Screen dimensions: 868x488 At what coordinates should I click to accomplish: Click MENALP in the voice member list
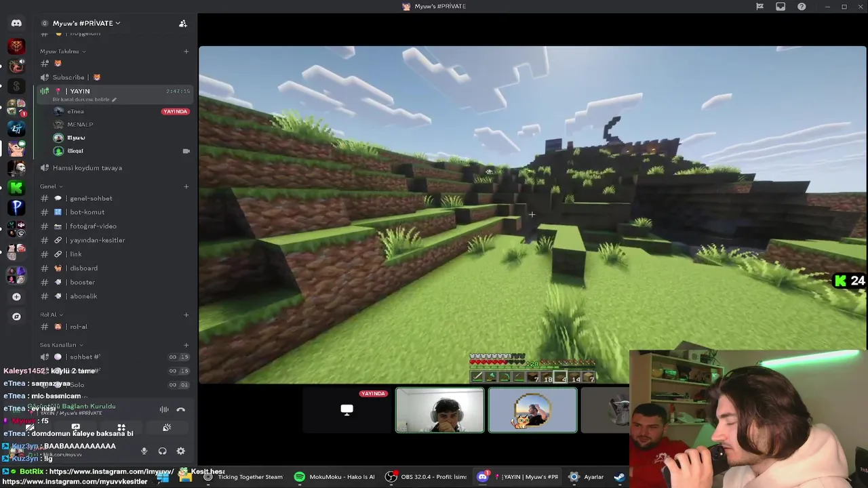pos(121,125)
